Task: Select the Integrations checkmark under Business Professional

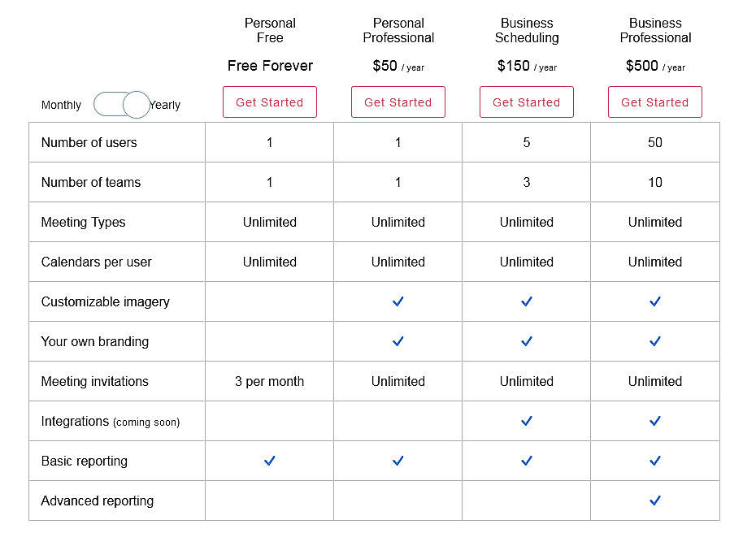Action: (x=654, y=421)
